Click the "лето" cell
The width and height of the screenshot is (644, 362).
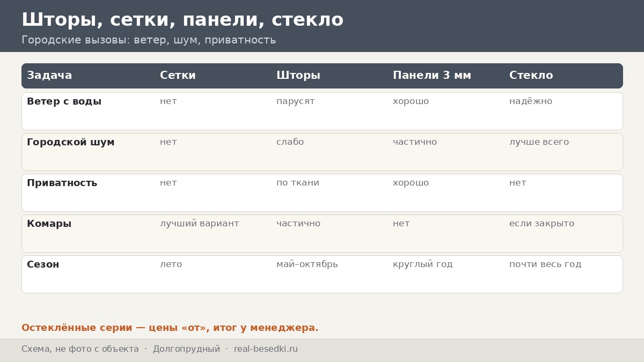pyautogui.click(x=171, y=264)
